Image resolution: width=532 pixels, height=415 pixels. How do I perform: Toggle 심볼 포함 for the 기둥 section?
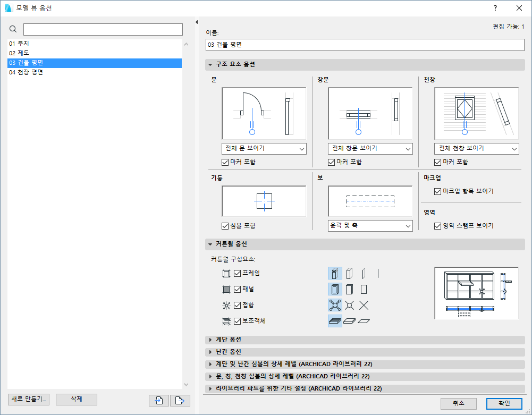point(225,225)
